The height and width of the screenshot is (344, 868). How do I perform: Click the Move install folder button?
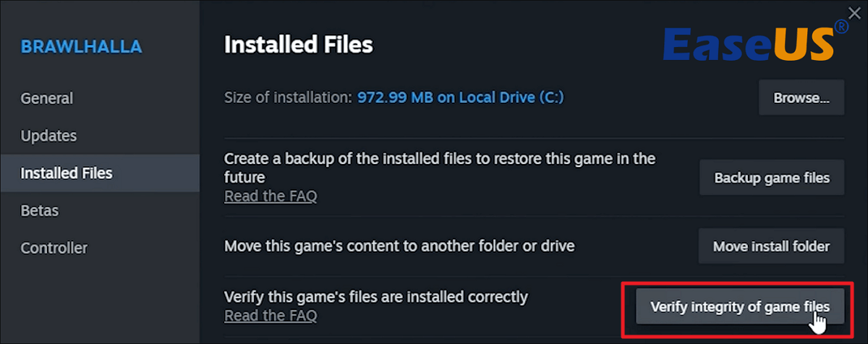tap(771, 246)
